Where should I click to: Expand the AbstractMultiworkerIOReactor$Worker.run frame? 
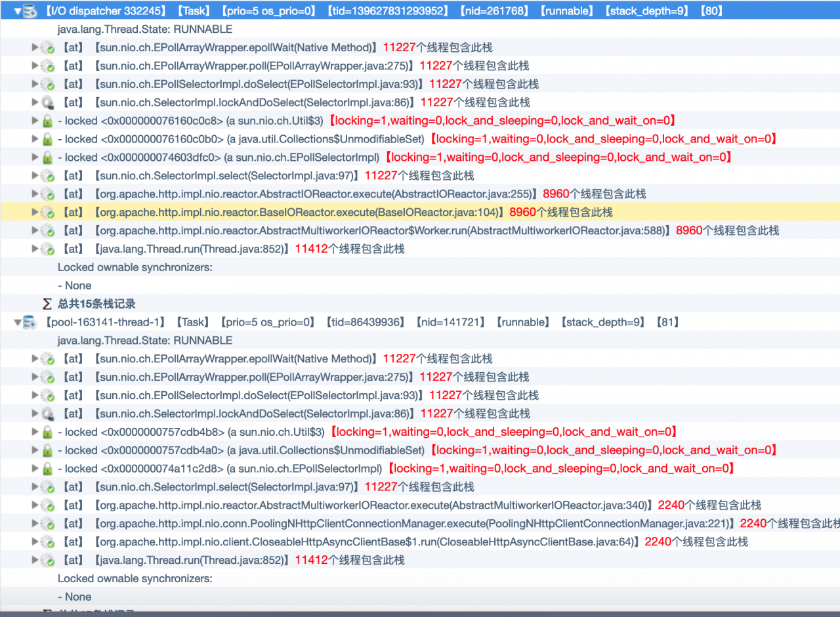(x=35, y=230)
